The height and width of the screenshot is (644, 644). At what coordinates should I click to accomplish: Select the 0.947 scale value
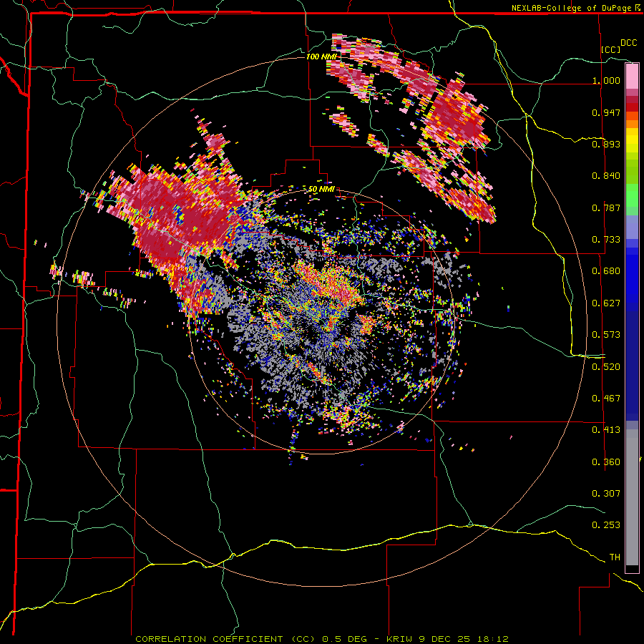pos(606,112)
